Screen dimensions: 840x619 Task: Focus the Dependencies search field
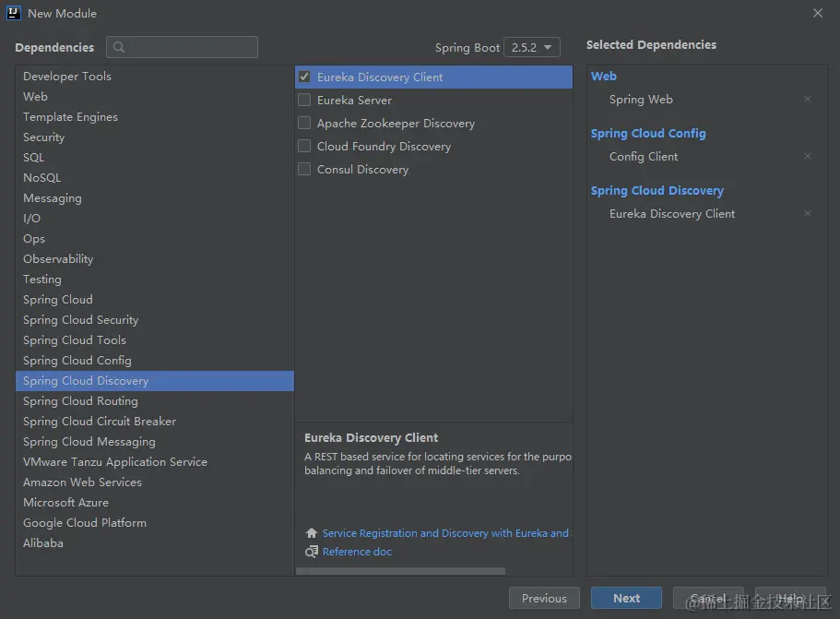[183, 47]
